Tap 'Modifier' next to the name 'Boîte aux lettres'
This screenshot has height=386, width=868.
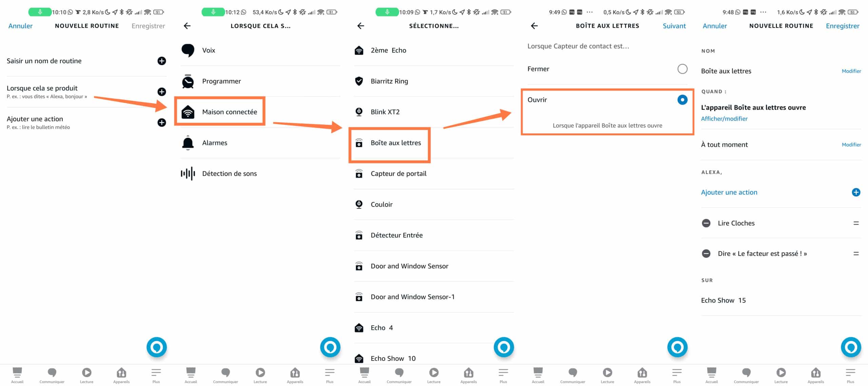tap(851, 71)
